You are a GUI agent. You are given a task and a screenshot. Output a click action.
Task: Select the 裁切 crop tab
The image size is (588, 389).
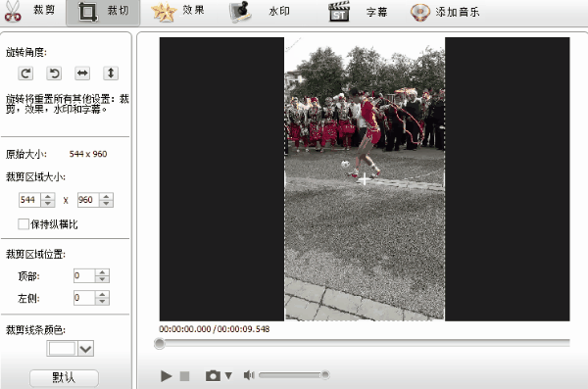(x=103, y=13)
